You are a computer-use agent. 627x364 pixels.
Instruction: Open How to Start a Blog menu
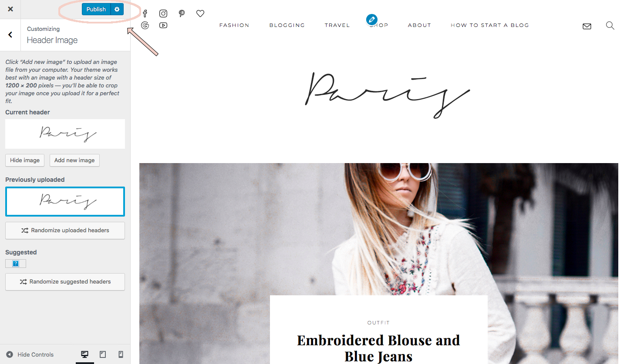pyautogui.click(x=490, y=25)
